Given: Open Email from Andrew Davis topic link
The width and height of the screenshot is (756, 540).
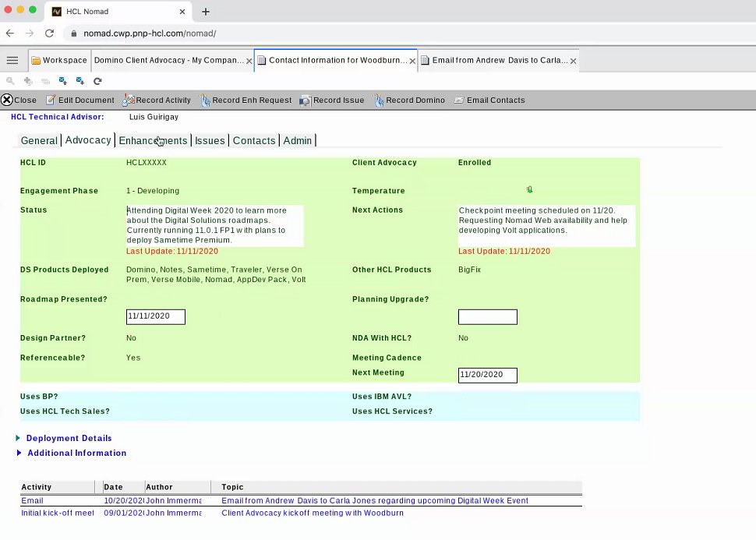Looking at the screenshot, I should tap(375, 501).
